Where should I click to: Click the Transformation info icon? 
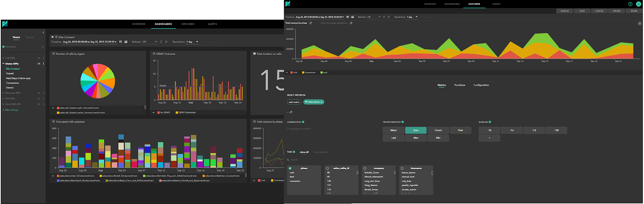pos(402,122)
